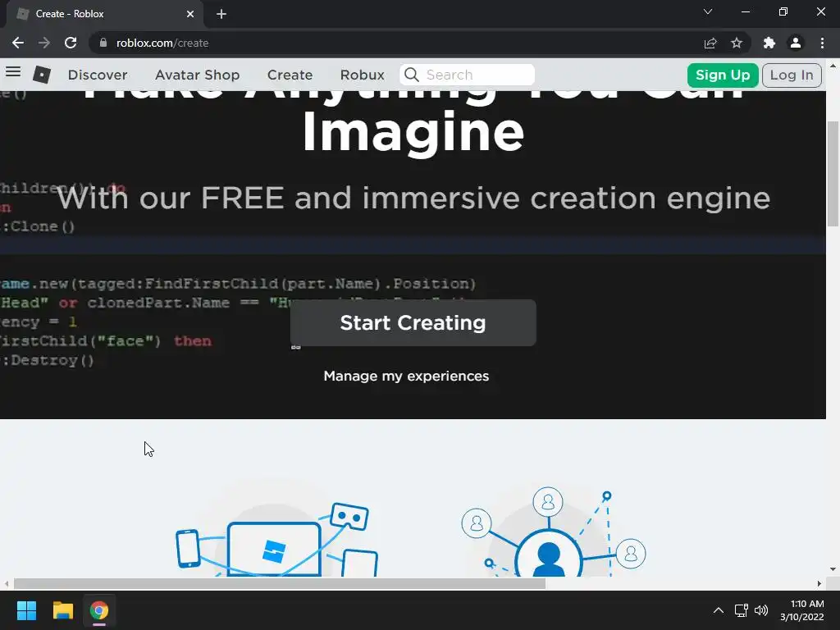Viewport: 840px width, 630px height.
Task: Launch File Explorer from taskbar
Action: (62, 610)
